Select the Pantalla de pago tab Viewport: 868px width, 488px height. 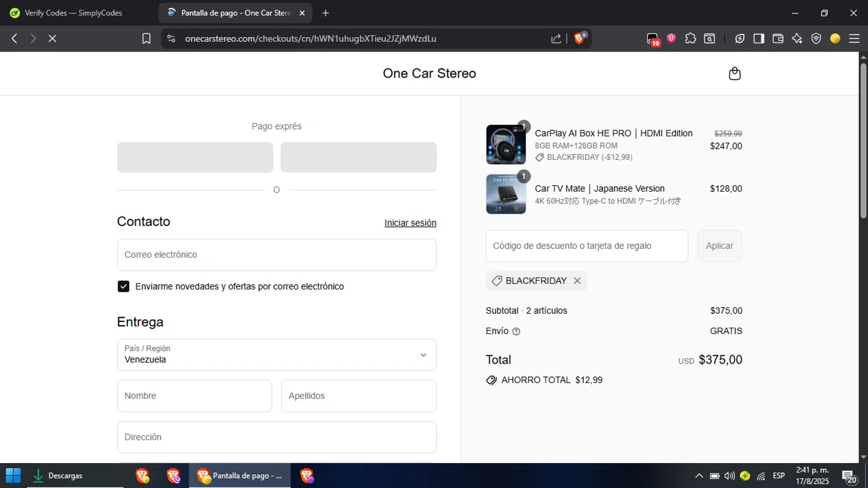click(235, 13)
